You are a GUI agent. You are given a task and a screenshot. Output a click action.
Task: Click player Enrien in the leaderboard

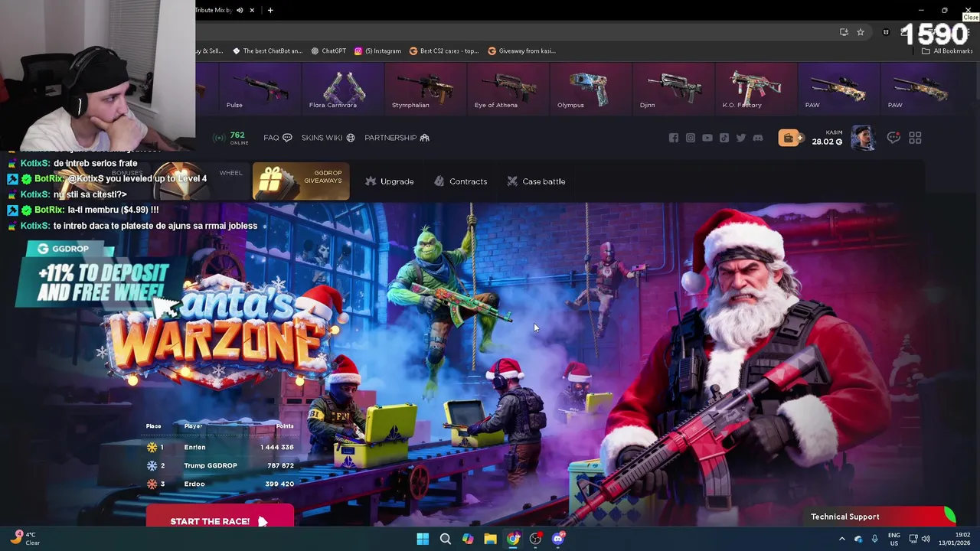(194, 447)
